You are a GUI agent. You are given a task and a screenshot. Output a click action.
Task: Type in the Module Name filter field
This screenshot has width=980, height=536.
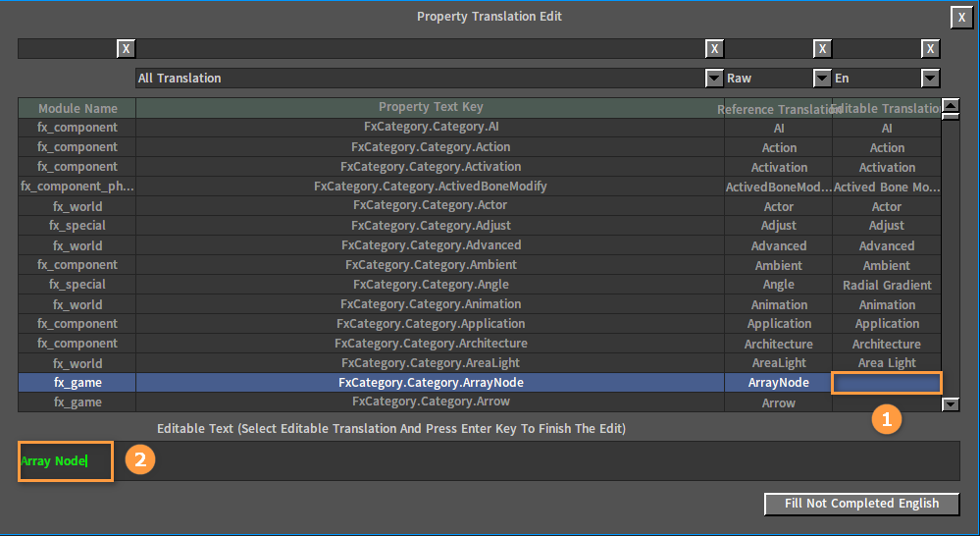(x=67, y=49)
